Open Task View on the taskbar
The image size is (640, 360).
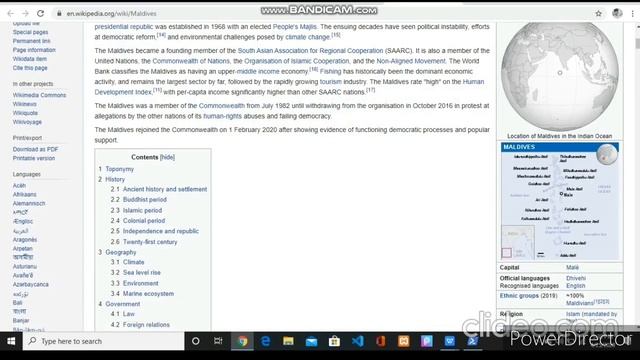[x=218, y=341]
